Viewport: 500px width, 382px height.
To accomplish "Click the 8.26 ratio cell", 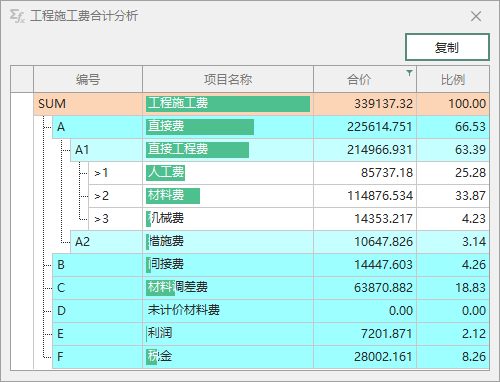I will coord(453,357).
